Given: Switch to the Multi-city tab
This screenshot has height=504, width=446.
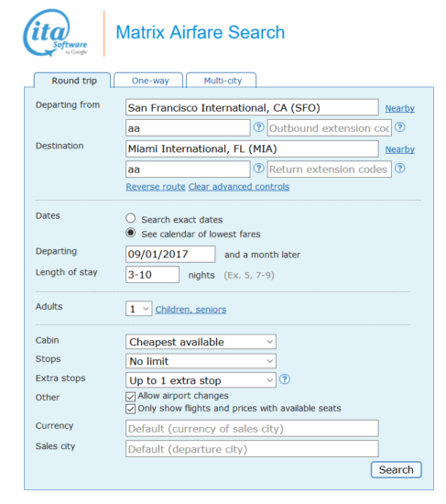Looking at the screenshot, I should click(222, 81).
